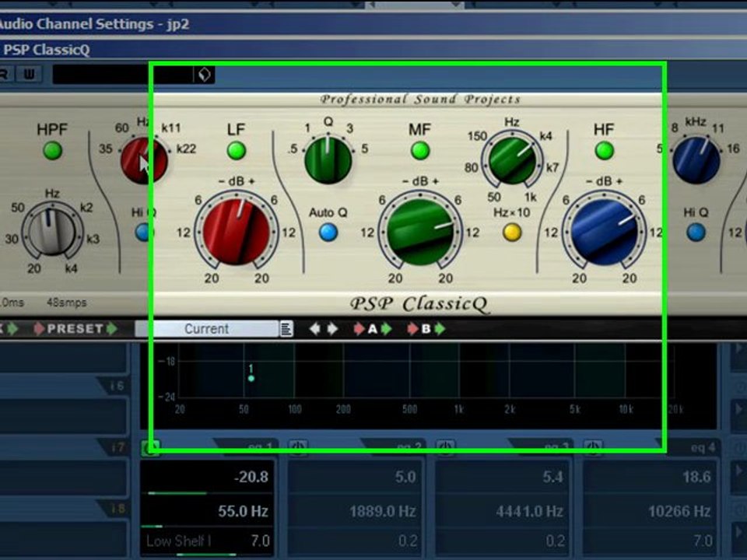747x560 pixels.
Task: Click the eq 3 gain value 5.4
Action: [x=553, y=477]
